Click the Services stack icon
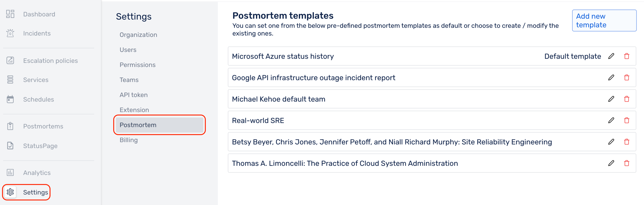This screenshot has height=205, width=644. (x=10, y=80)
